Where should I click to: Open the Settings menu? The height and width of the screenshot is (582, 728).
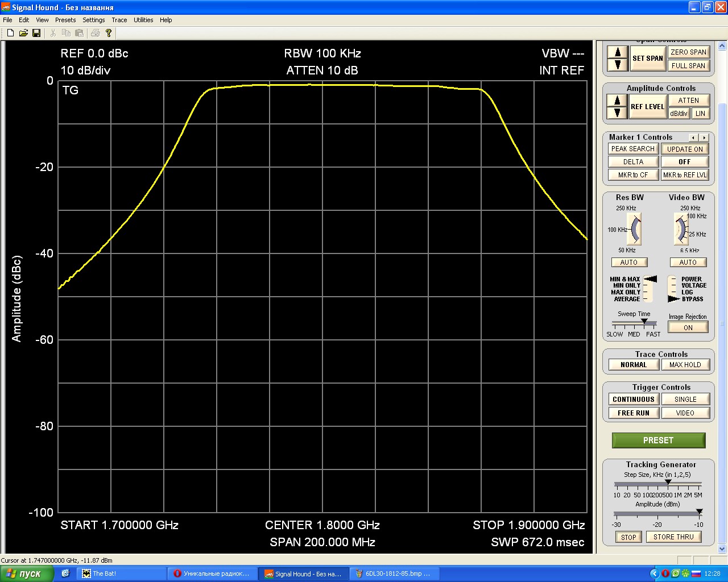tap(94, 20)
